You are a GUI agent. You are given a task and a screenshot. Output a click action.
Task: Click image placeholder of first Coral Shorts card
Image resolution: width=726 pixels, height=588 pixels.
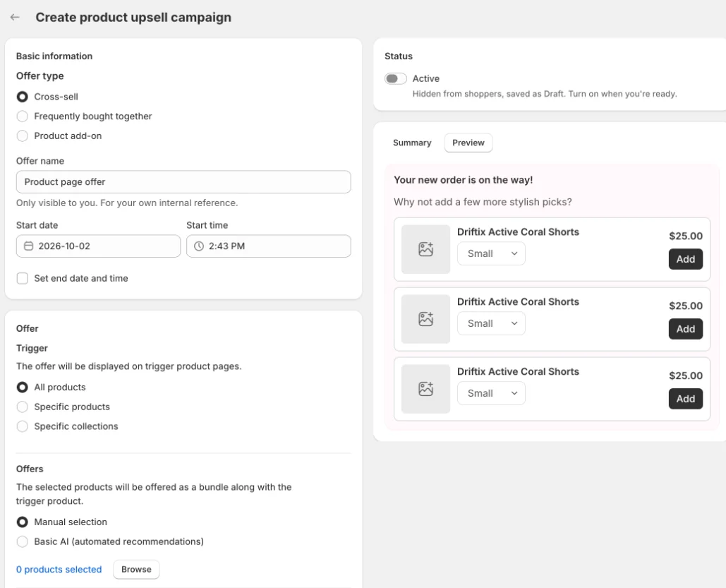point(425,249)
